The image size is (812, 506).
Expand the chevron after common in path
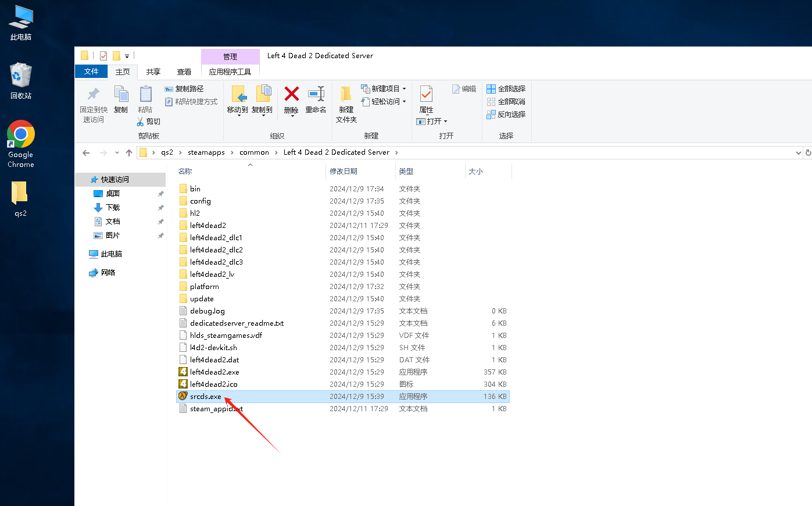(276, 152)
